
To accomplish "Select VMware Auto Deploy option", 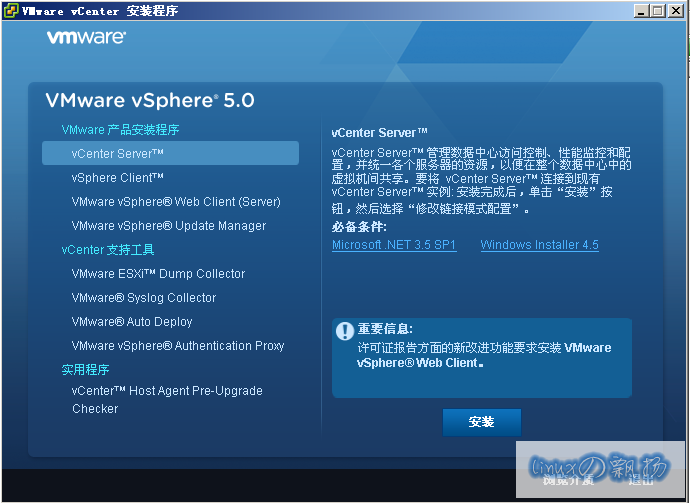I will pos(132,321).
